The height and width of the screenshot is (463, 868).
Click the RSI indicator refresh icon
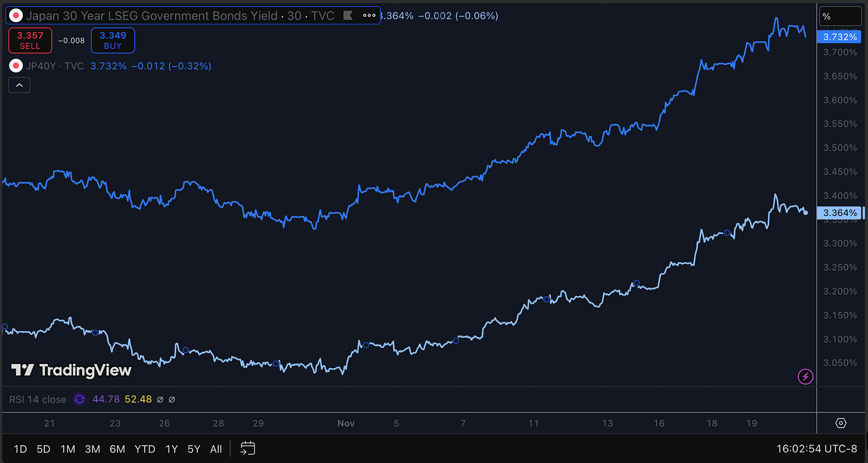(x=79, y=399)
